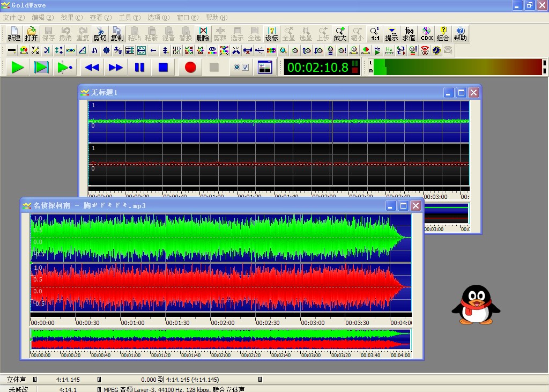Click the green left channel waveform in the mp3 window
Screen dimensions: 549x392
[221, 238]
